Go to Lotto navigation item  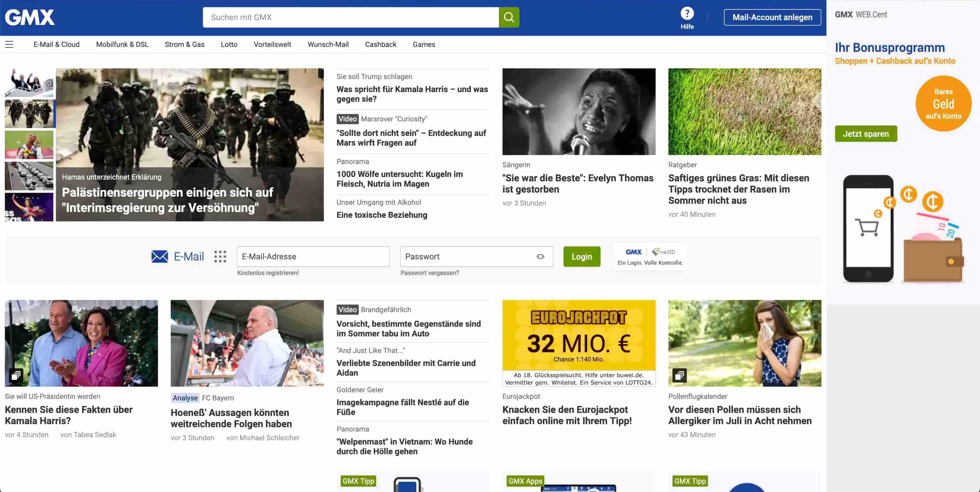pyautogui.click(x=229, y=44)
